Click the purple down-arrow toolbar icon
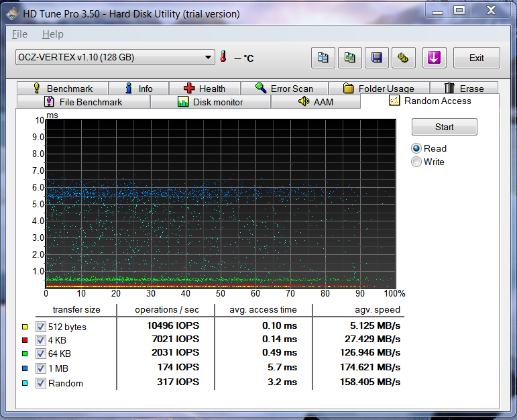Image resolution: width=517 pixels, height=420 pixels. (433, 58)
